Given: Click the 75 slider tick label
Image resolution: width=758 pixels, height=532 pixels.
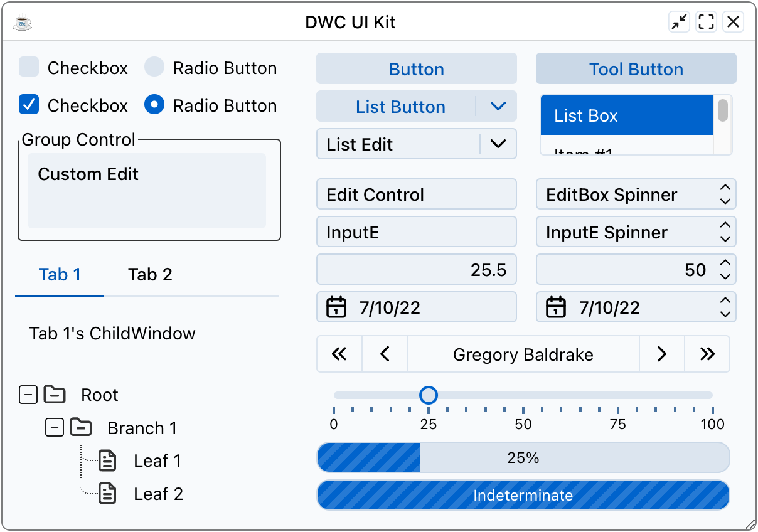Looking at the screenshot, I should 618,425.
